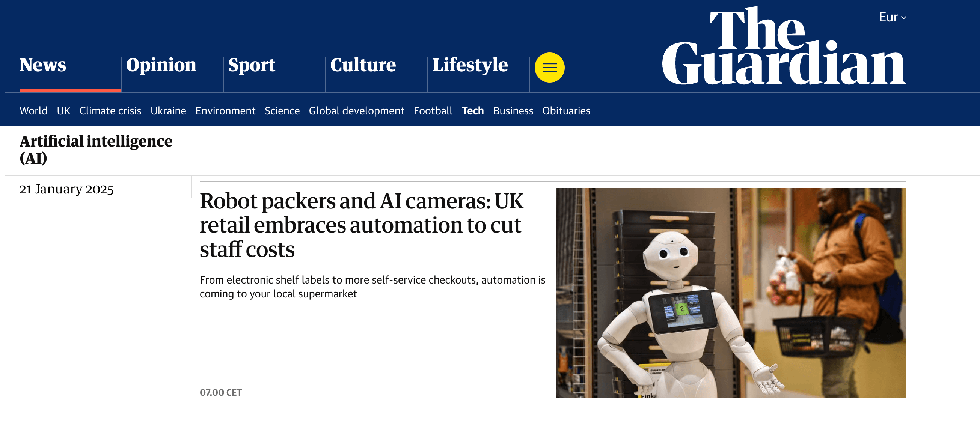Open the Ukraine link
Viewport: 980px width, 423px height.
pyautogui.click(x=168, y=111)
